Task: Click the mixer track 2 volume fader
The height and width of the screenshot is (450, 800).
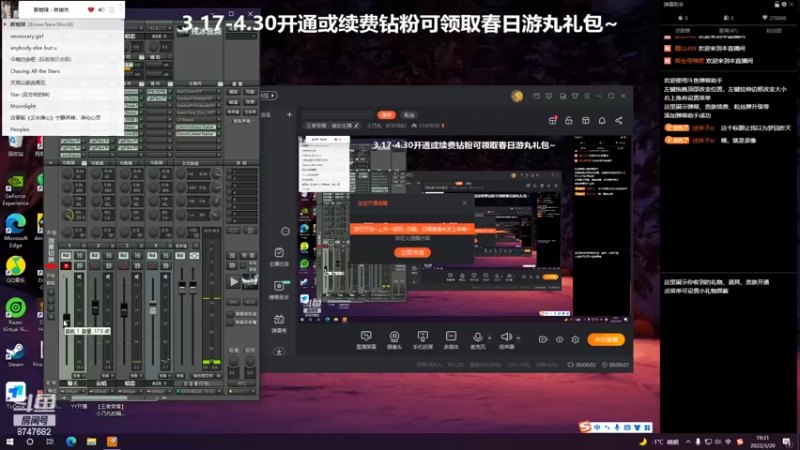Action: [x=95, y=307]
